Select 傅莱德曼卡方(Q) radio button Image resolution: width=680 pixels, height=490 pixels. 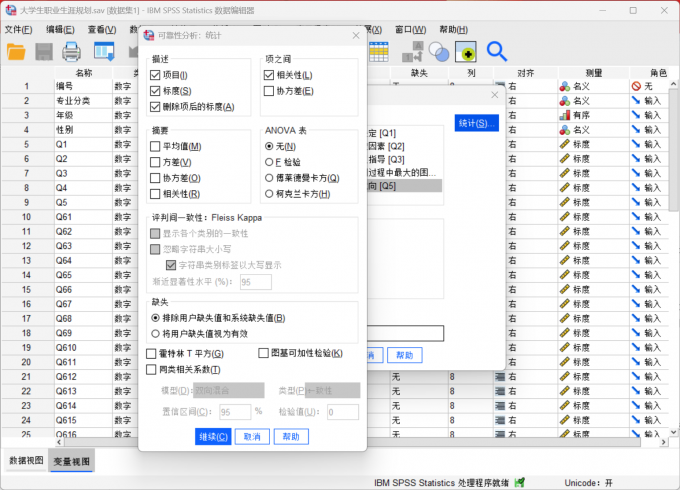[x=269, y=178]
